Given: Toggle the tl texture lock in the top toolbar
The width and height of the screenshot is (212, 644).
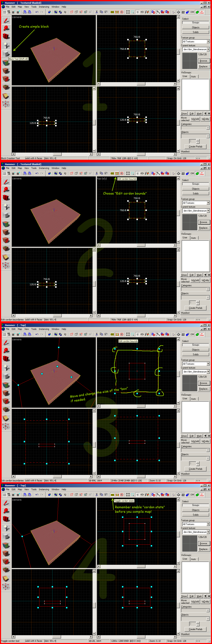Looking at the screenshot, I should [x=137, y=12].
